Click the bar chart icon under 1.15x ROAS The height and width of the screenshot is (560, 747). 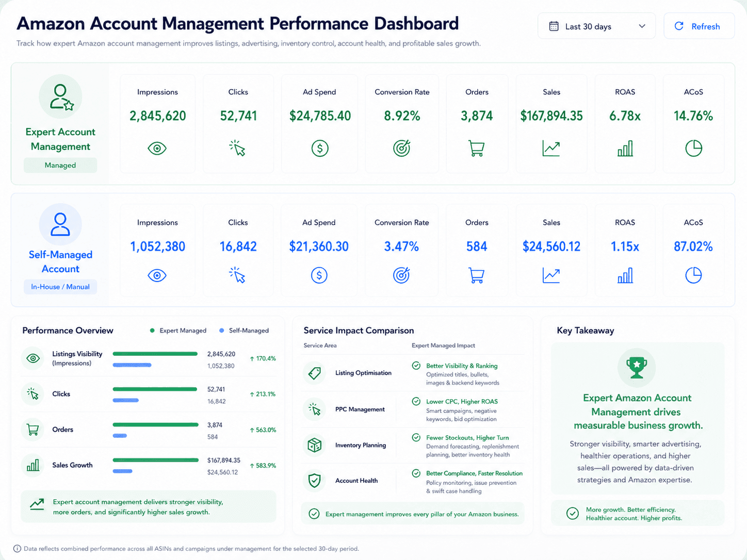click(x=625, y=275)
